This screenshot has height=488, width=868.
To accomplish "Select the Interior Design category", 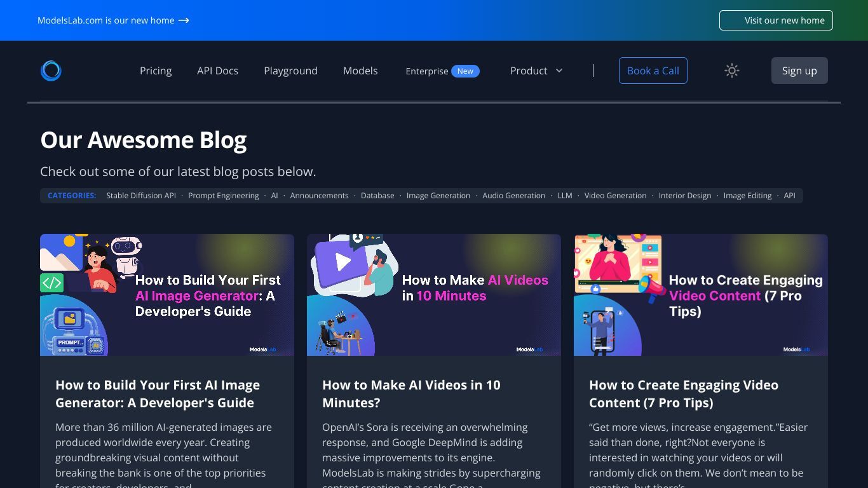I will (x=685, y=196).
